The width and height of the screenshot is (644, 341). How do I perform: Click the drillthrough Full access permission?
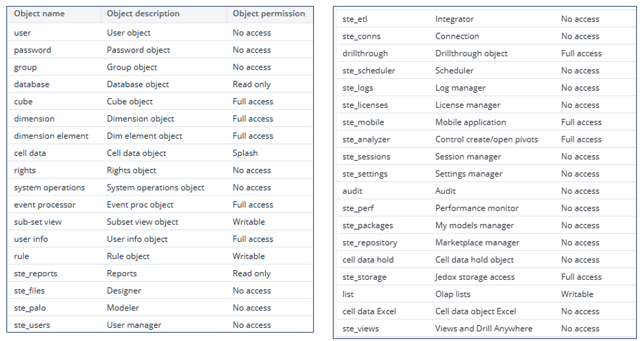point(581,53)
